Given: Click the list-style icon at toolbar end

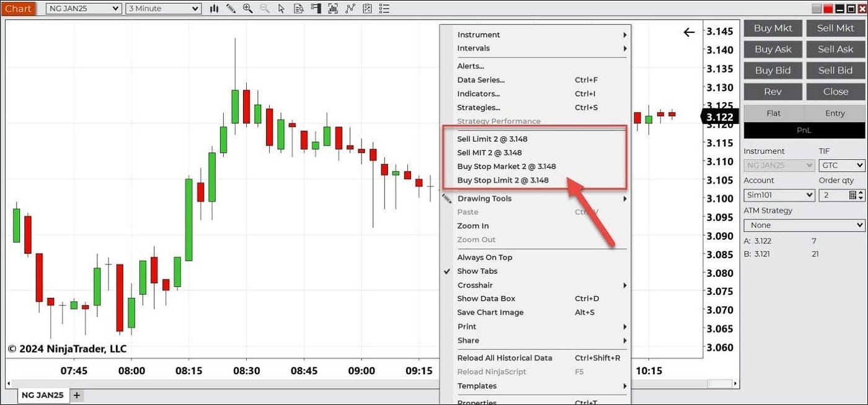Looking at the screenshot, I should pyautogui.click(x=384, y=9).
